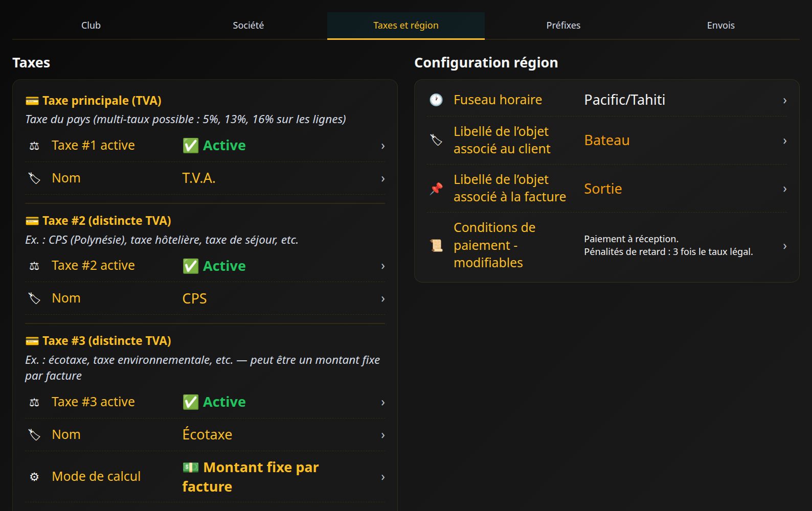Expand the Mode de calcul row chevron
The width and height of the screenshot is (812, 511).
383,477
